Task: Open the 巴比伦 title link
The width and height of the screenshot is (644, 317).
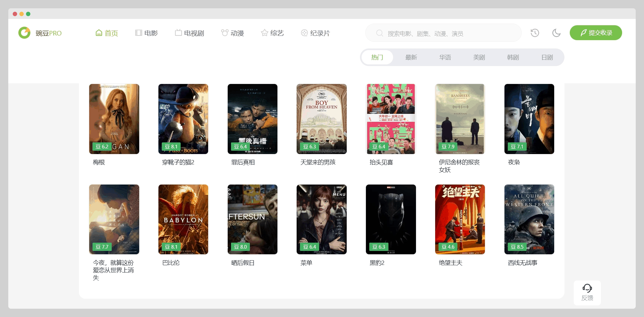Action: coord(171,263)
